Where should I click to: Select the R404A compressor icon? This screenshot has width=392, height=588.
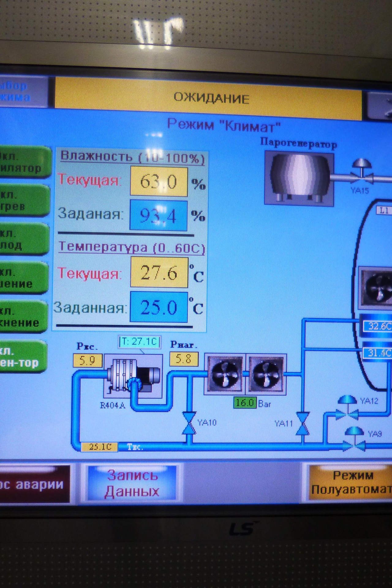point(133,376)
